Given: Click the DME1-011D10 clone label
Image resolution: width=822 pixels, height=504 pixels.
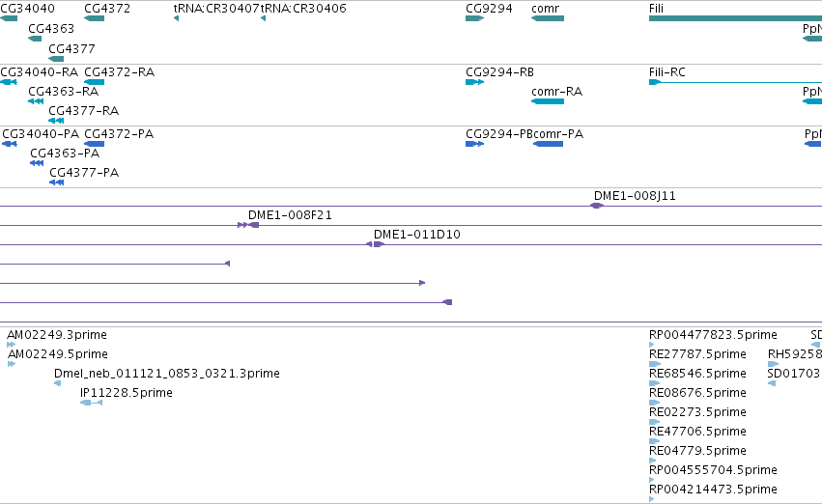Looking at the screenshot, I should 416,235.
